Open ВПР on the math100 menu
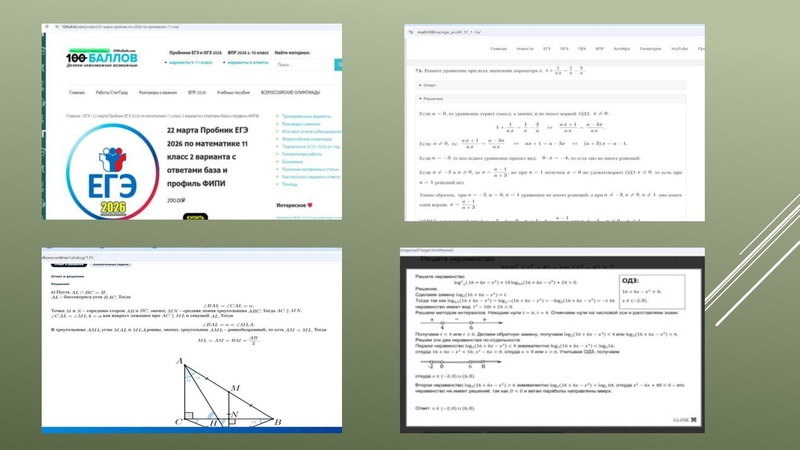Viewport: 800px width, 450px height. tap(599, 48)
